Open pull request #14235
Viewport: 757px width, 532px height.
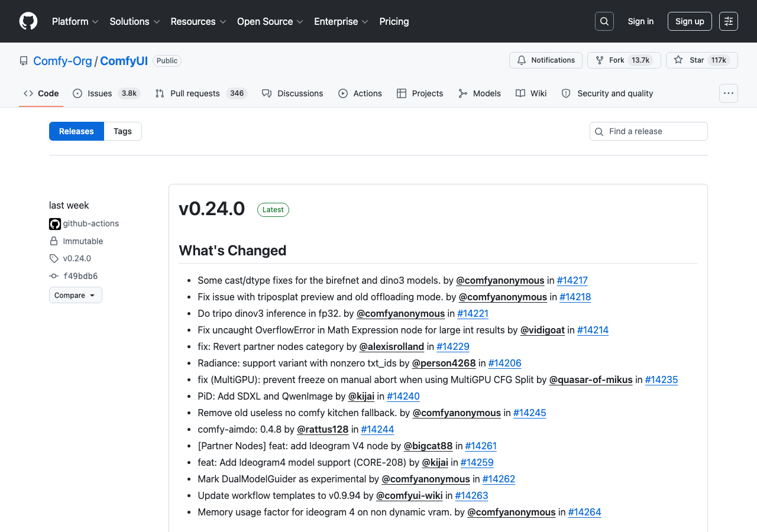(x=661, y=379)
